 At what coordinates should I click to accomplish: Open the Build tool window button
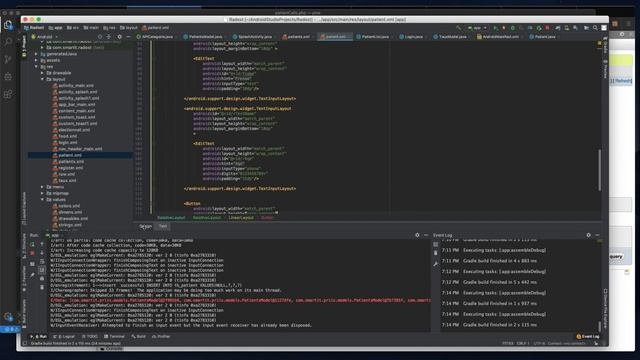pyautogui.click(x=139, y=337)
